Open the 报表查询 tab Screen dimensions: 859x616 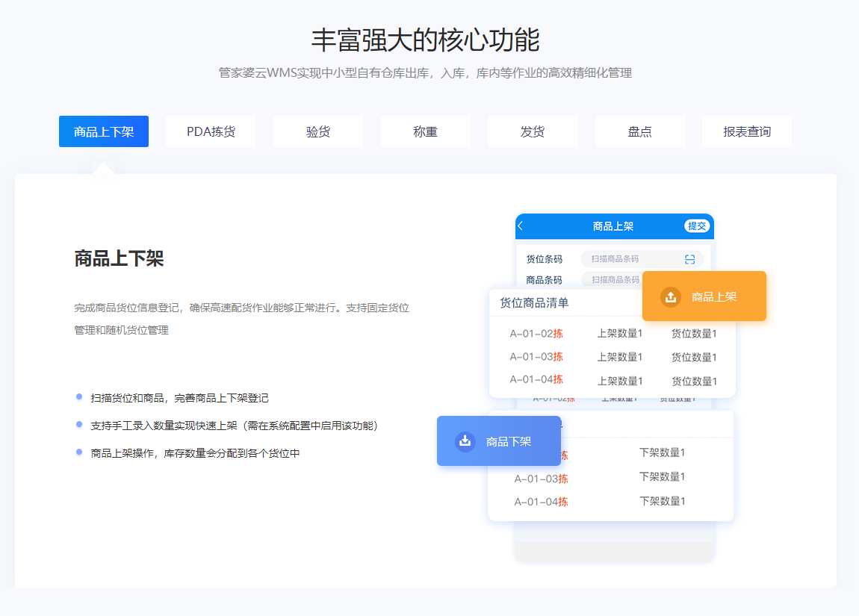(x=747, y=131)
